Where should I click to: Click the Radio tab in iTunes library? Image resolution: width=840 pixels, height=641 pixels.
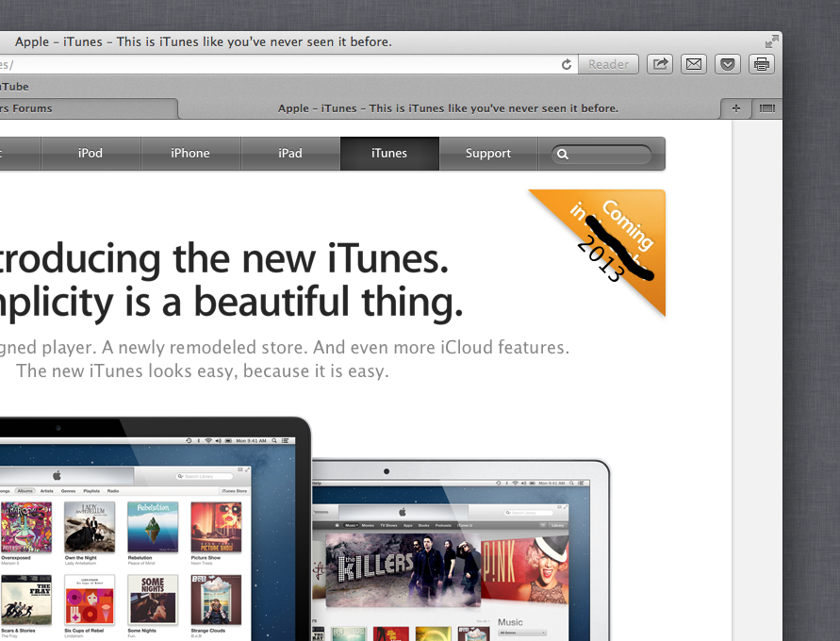tap(113, 491)
